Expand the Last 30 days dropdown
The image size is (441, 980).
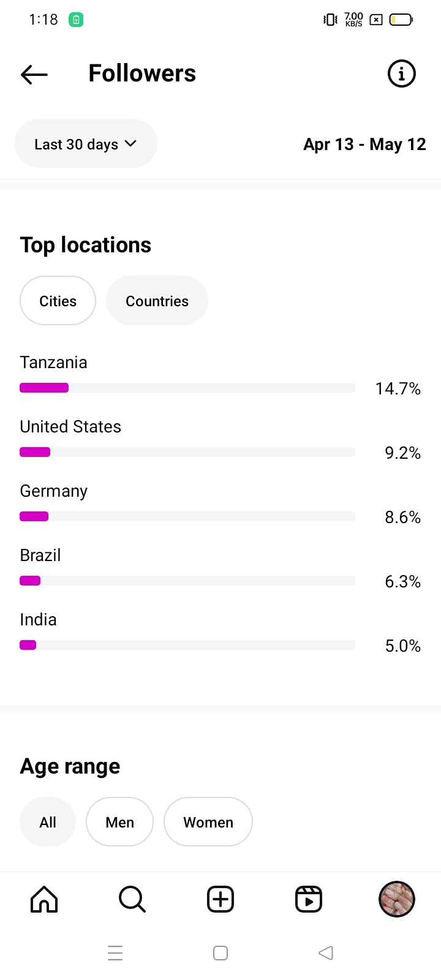coord(86,144)
